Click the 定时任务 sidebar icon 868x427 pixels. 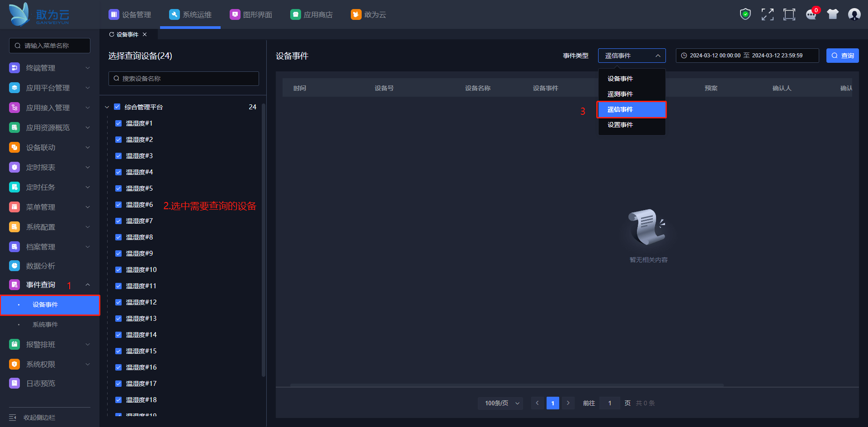[x=14, y=187]
